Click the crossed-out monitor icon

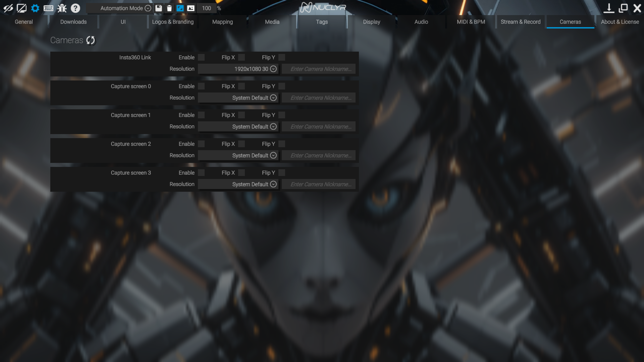[x=22, y=8]
